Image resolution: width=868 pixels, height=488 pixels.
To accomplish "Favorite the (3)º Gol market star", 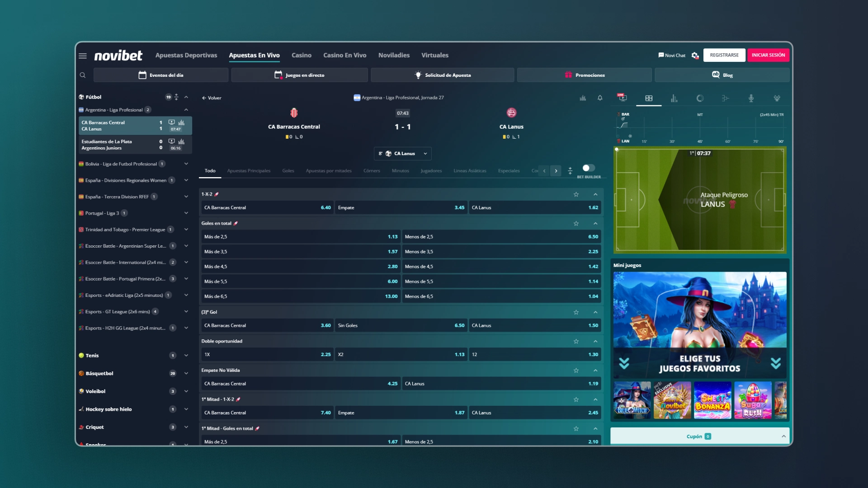I will pos(576,312).
